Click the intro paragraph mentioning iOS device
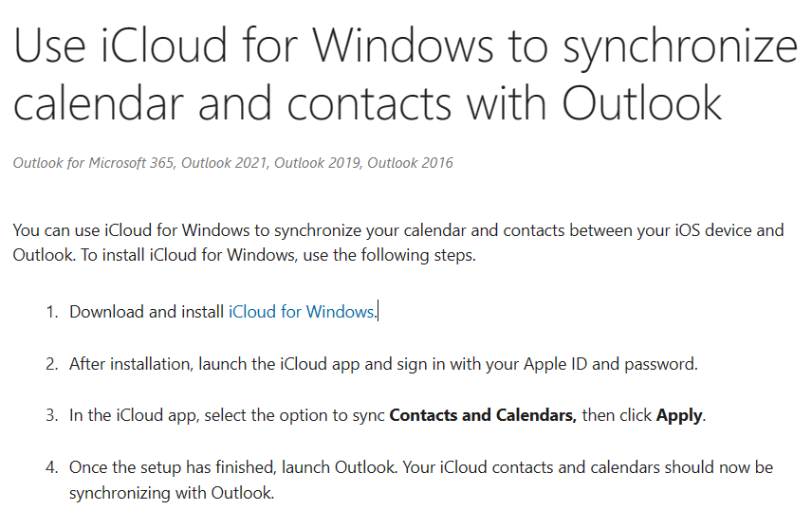This screenshot has height=528, width=812. [398, 230]
